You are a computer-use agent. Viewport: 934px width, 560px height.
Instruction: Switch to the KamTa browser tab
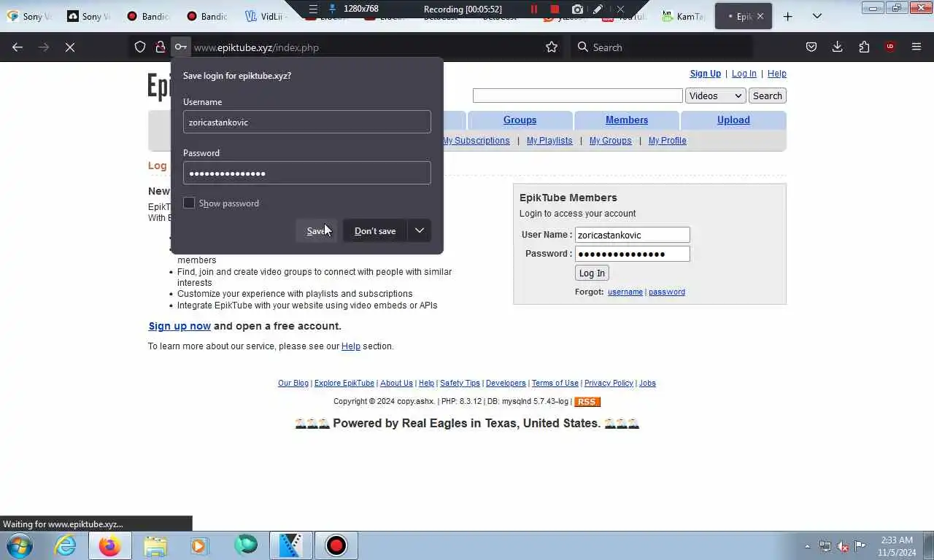click(683, 16)
